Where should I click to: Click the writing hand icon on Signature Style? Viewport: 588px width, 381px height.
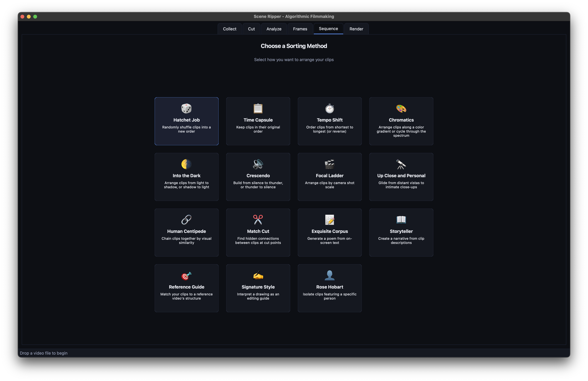coord(258,275)
